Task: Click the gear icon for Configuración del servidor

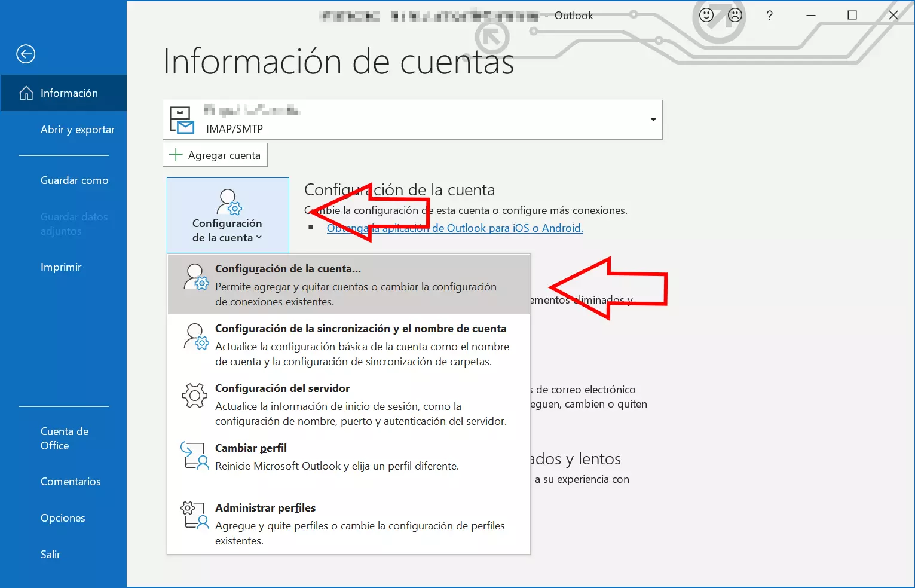Action: click(194, 395)
